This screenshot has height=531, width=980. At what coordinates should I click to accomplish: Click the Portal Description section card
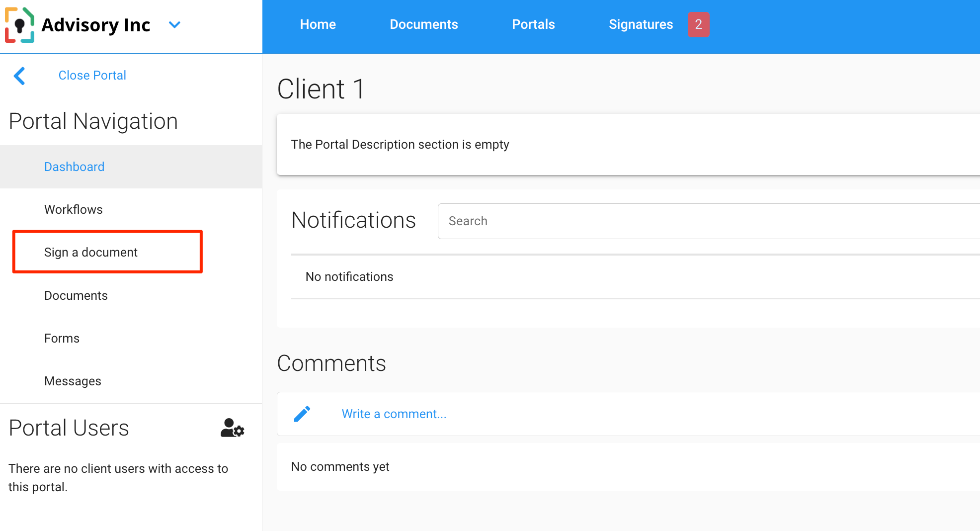point(626,145)
